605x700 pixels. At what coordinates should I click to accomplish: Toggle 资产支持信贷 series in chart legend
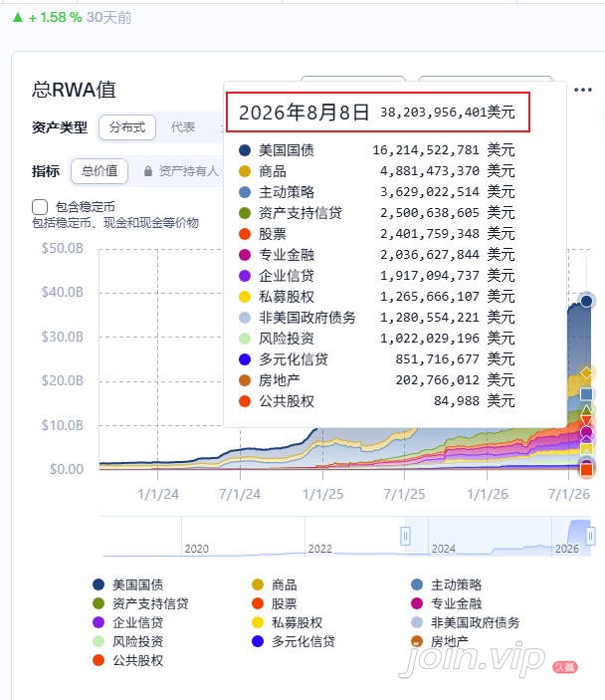click(140, 603)
